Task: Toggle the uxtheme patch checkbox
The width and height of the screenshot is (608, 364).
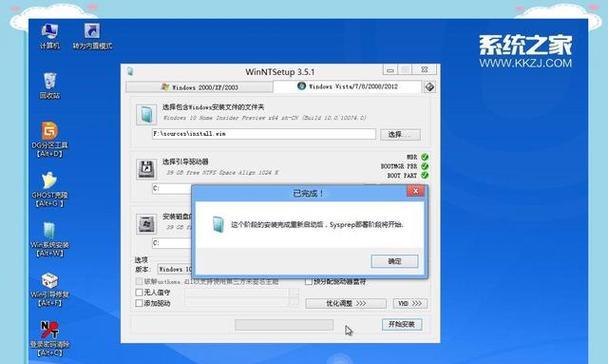Action: (139, 281)
